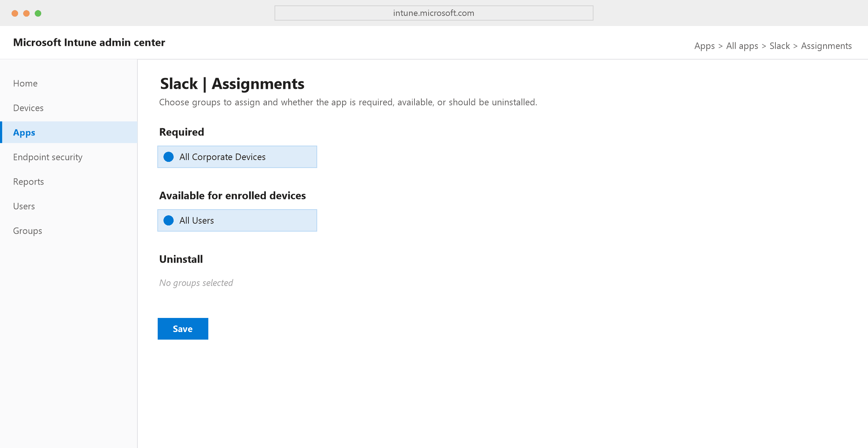
Task: Open Groups in sidebar
Action: tap(69, 231)
